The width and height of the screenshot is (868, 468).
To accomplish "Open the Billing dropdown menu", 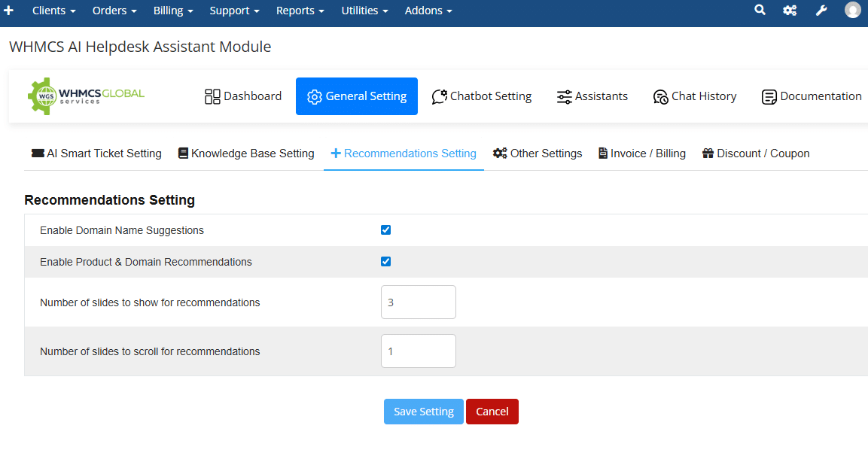I will click(x=173, y=11).
